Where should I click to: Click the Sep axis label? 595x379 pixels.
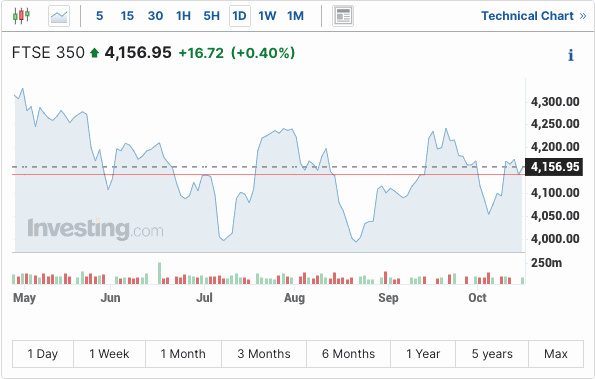388,298
